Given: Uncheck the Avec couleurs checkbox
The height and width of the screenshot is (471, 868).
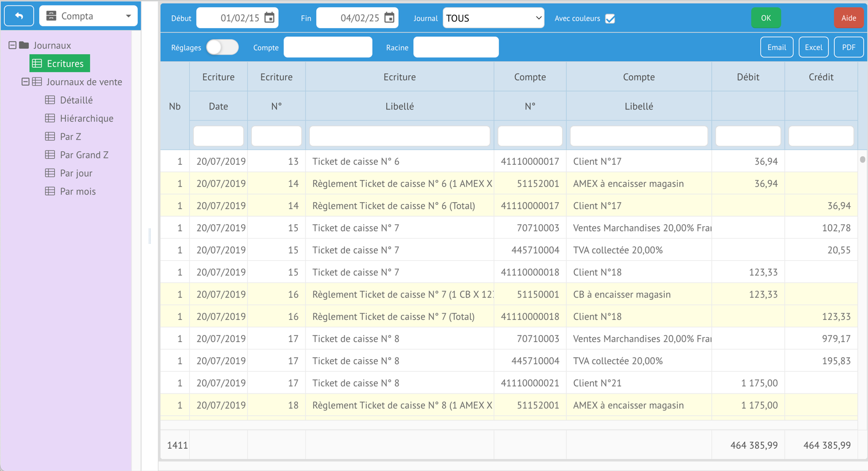Looking at the screenshot, I should (610, 19).
